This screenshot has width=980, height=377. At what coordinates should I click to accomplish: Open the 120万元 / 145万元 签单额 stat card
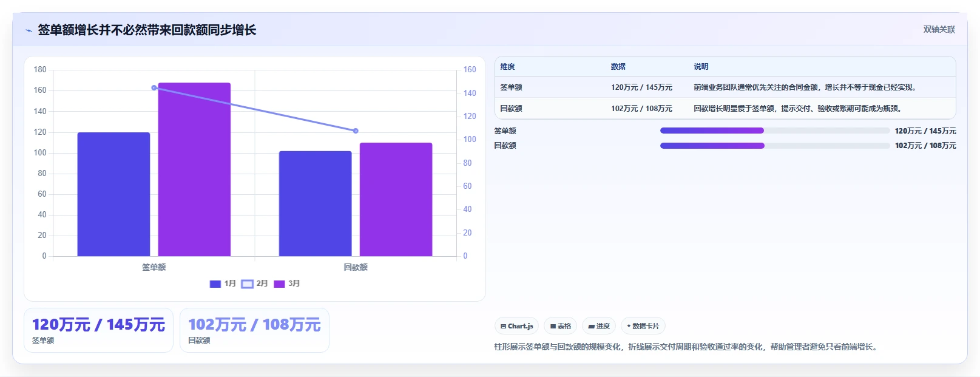98,330
